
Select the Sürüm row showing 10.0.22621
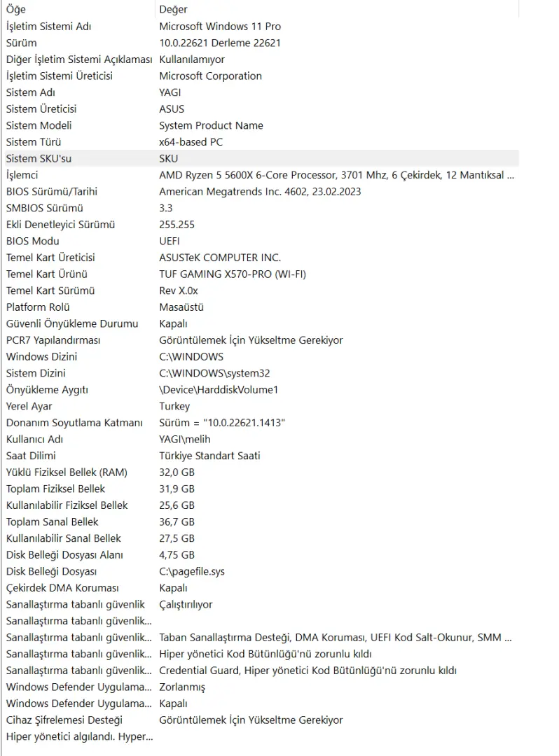(x=261, y=43)
